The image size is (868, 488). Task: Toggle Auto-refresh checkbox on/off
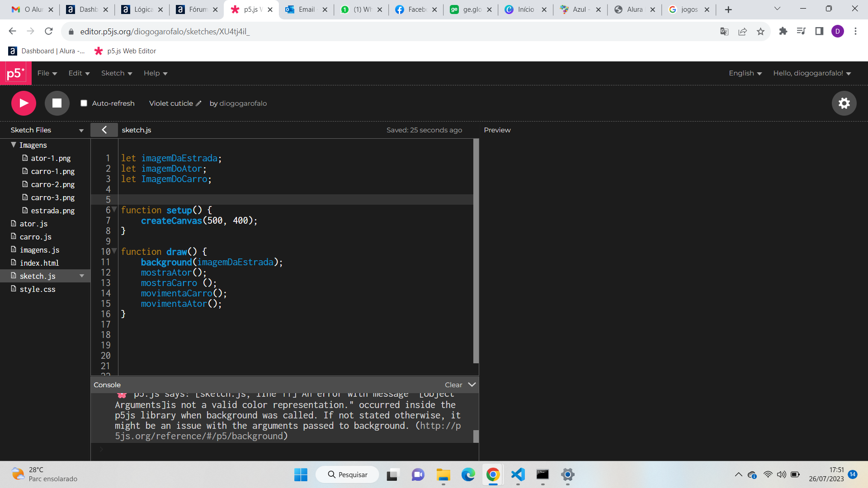tap(84, 103)
